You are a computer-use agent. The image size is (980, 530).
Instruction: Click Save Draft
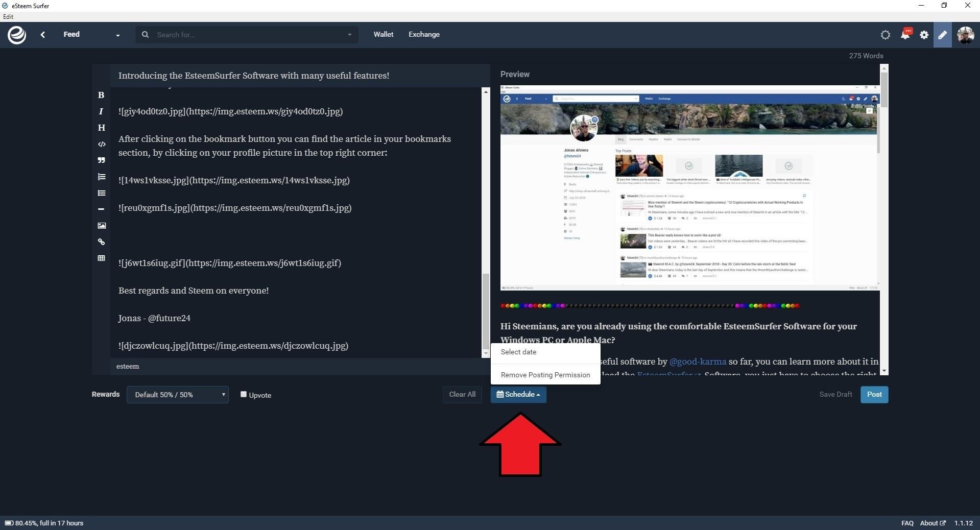tap(835, 394)
